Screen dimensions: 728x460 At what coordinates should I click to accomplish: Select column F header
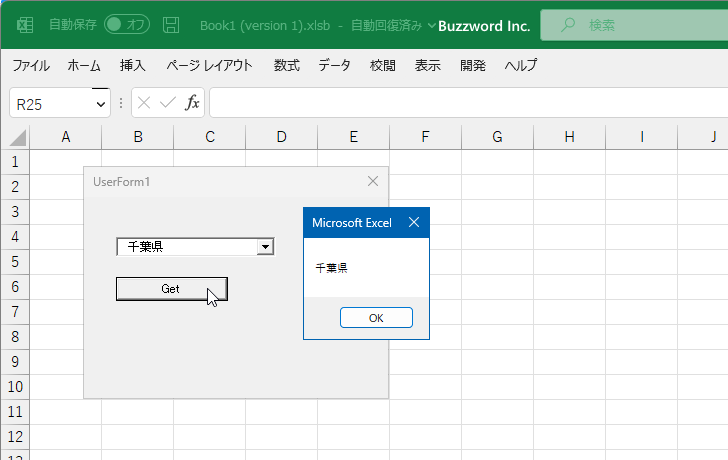425,137
